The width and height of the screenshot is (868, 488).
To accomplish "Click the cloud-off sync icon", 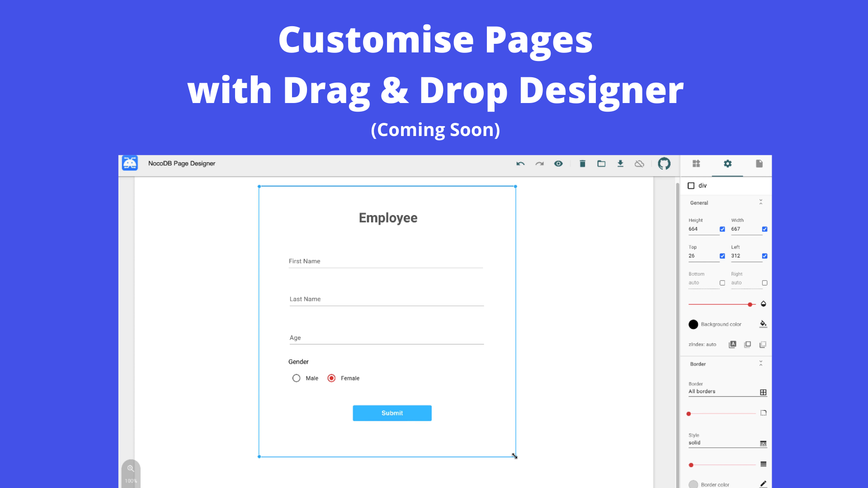I will click(x=639, y=164).
